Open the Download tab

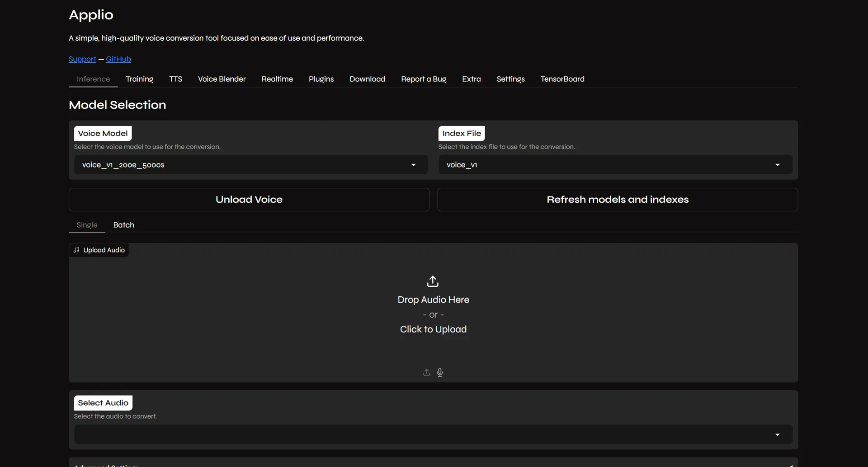point(367,79)
